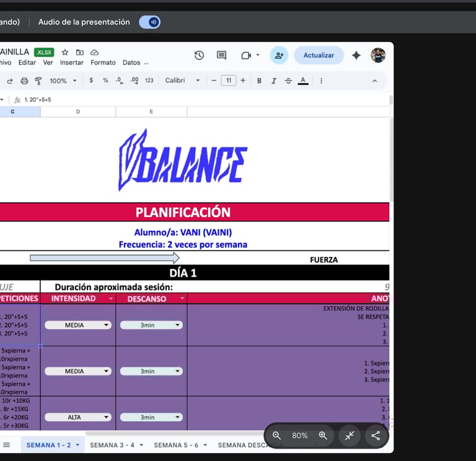The image size is (476, 461).
Task: Print the spreadsheet
Action: [24, 81]
